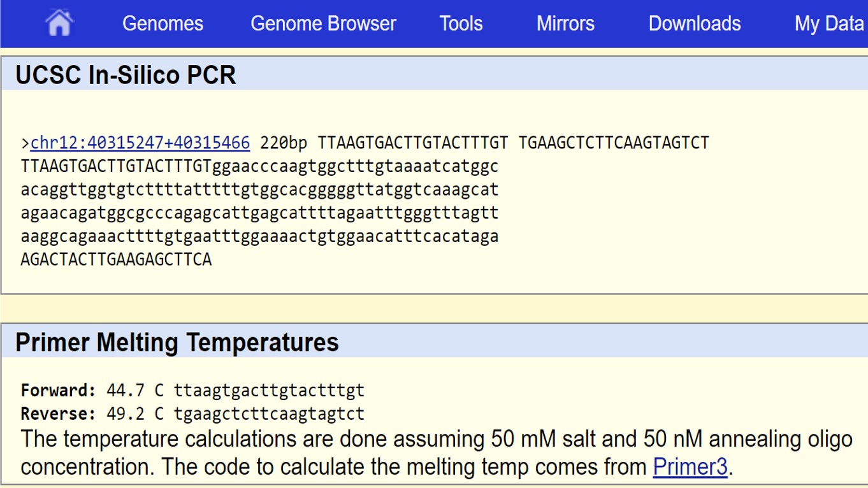Click lowercase forward primer ttaagtgacttgtactttgt

(269, 390)
